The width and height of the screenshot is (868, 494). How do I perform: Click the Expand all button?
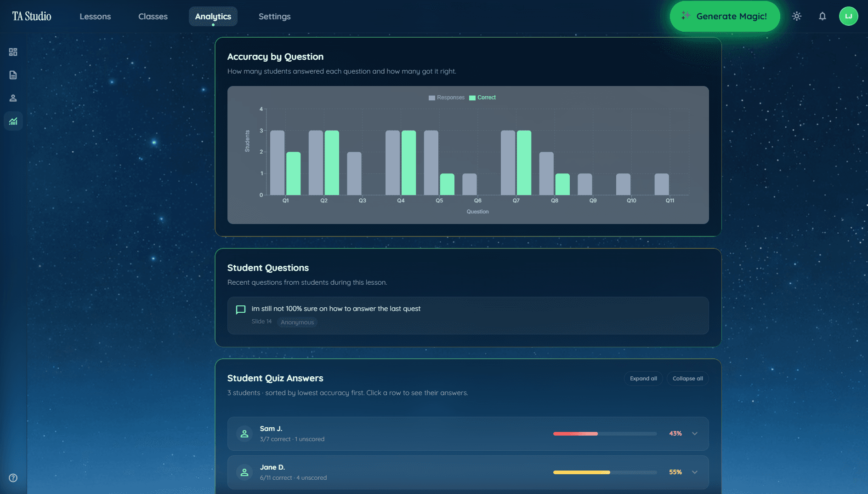[x=643, y=379]
